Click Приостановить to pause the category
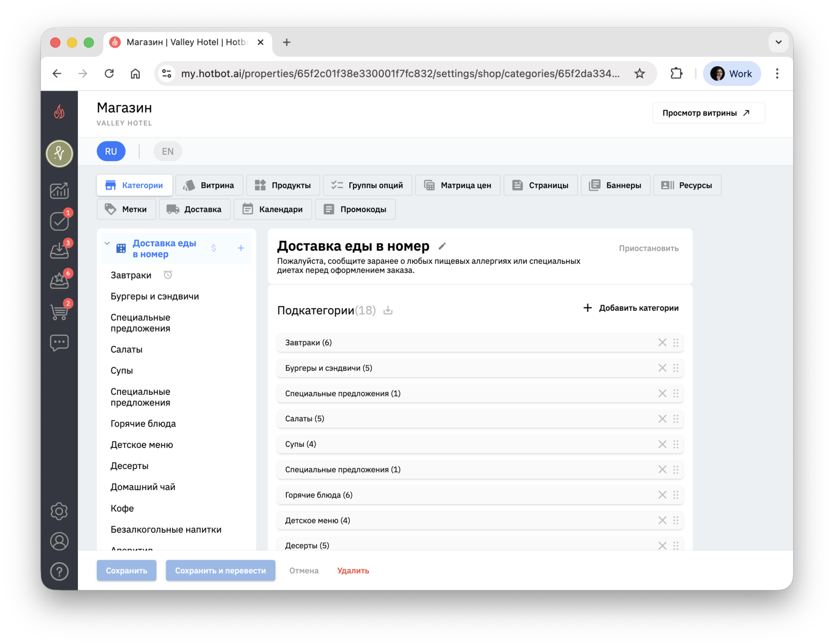The height and width of the screenshot is (644, 834). click(x=648, y=248)
